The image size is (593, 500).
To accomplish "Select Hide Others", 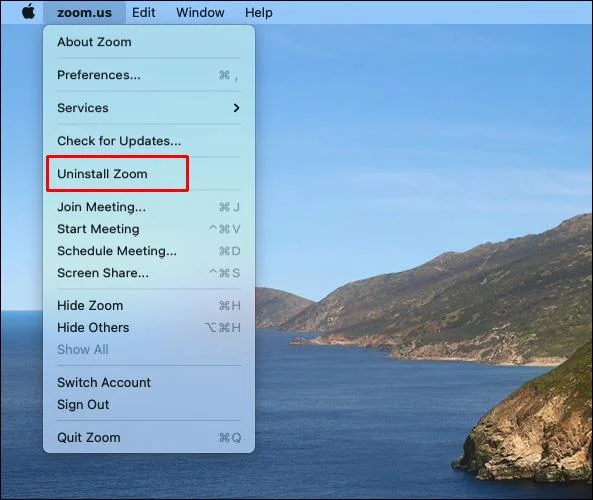I will [x=149, y=328].
